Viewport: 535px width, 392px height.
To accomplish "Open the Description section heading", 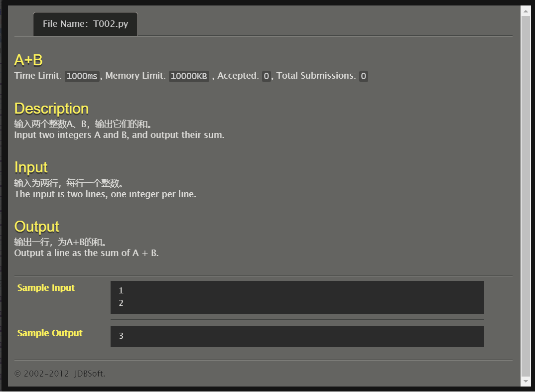I will pyautogui.click(x=51, y=109).
